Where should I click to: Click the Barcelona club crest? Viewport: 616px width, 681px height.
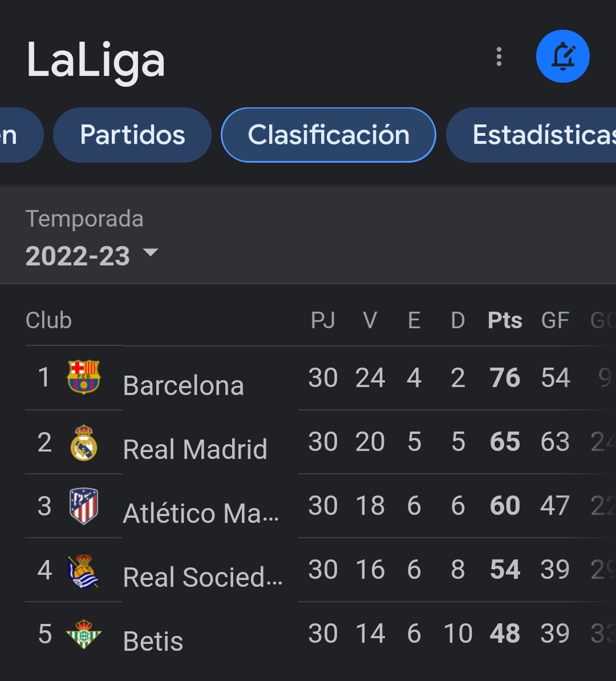pos(84,377)
